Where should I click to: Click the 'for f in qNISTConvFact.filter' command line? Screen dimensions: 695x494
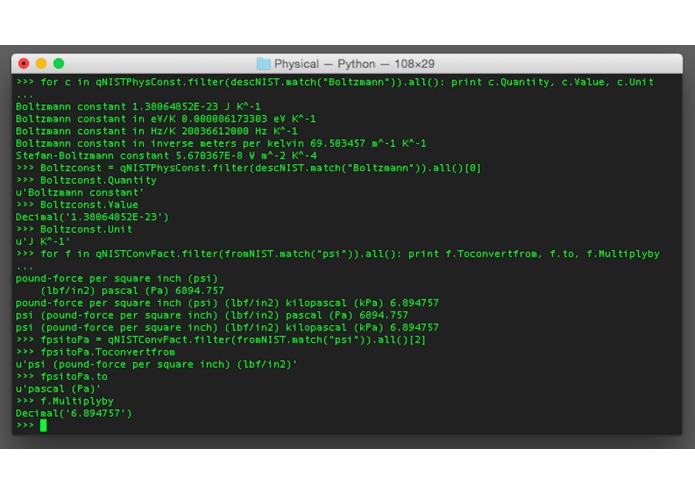coord(338,254)
